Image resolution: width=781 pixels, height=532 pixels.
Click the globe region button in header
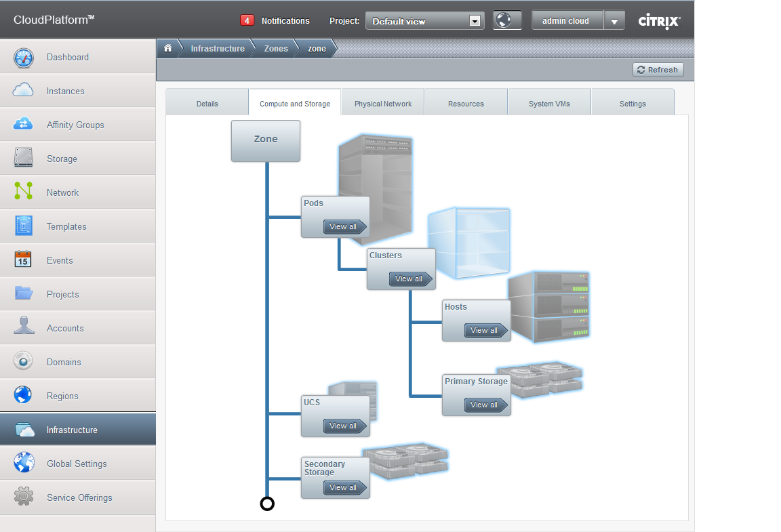pyautogui.click(x=507, y=20)
